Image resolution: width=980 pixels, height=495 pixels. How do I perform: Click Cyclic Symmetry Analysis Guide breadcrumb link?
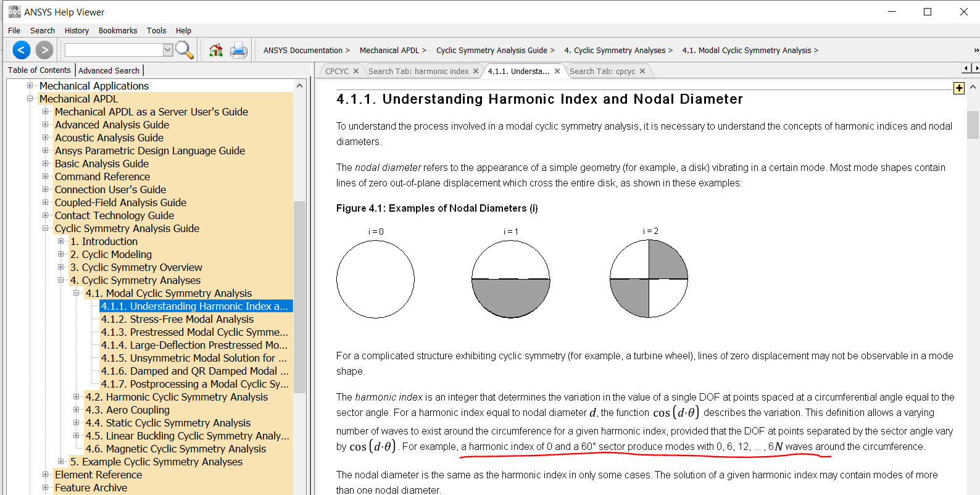pyautogui.click(x=491, y=51)
